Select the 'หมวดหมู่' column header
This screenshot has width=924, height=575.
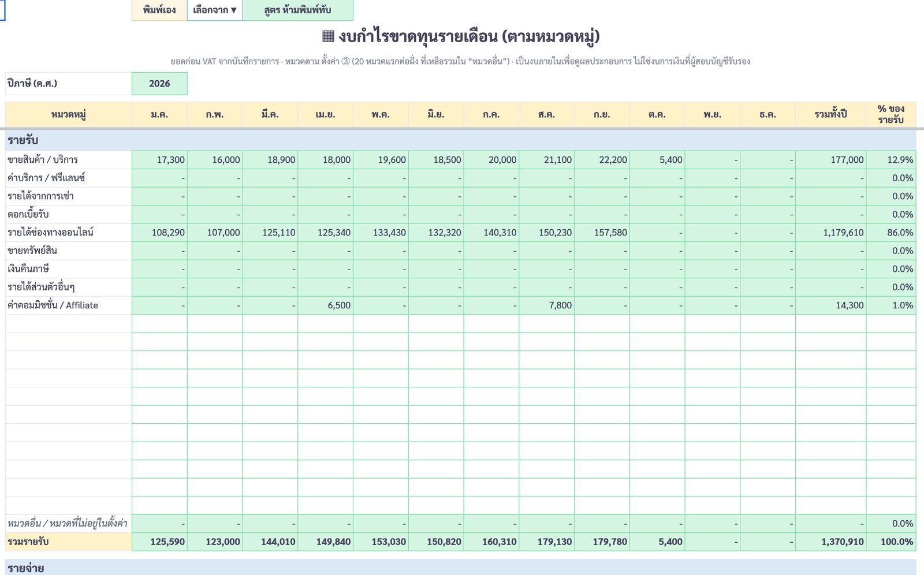69,114
